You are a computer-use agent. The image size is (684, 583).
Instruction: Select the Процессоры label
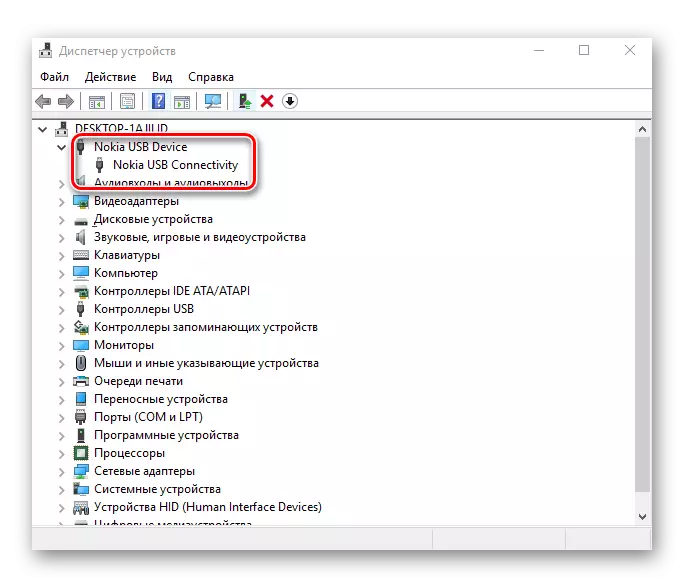click(x=129, y=453)
